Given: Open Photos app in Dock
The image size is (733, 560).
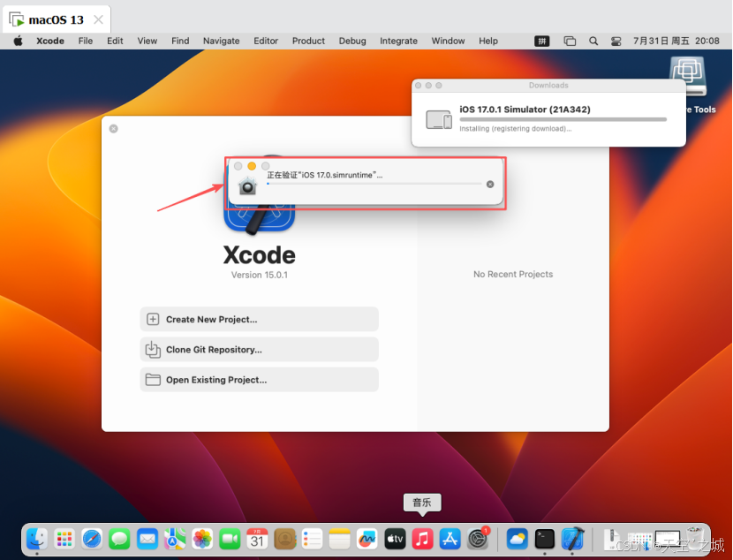Looking at the screenshot, I should click(x=202, y=539).
